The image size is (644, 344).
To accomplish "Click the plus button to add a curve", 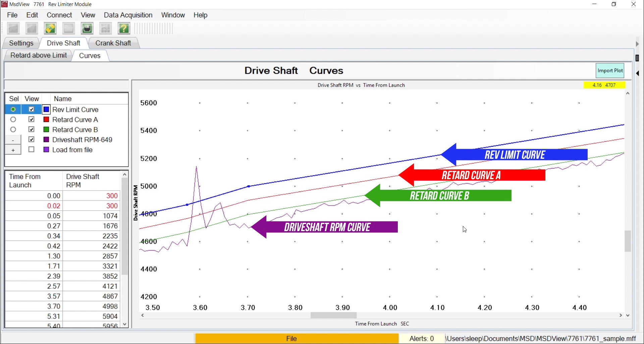I will [x=13, y=150].
